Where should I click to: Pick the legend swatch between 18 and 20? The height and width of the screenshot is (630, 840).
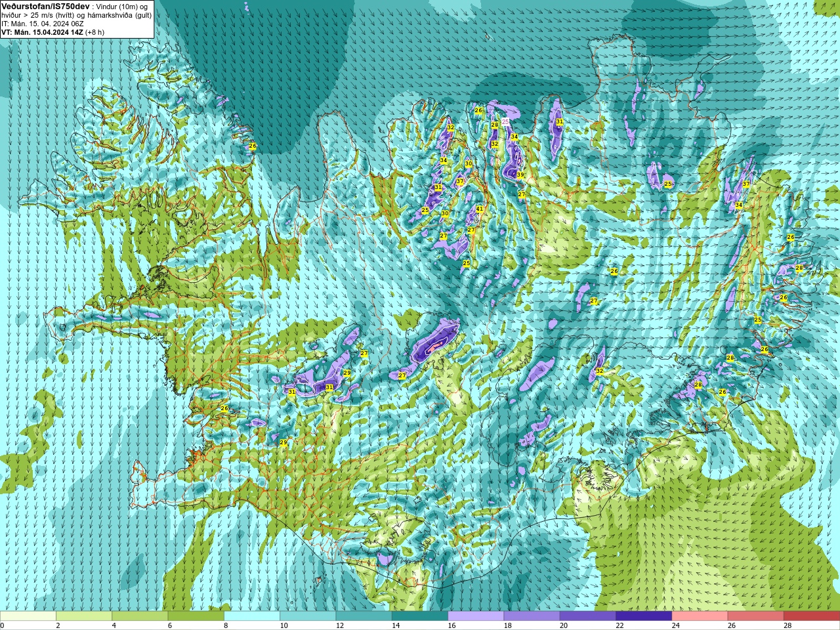[532, 616]
